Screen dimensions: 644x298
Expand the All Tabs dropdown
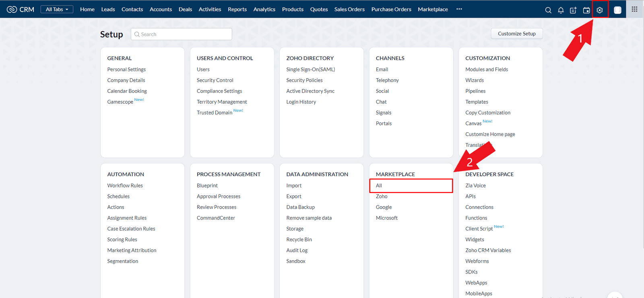[x=57, y=9]
